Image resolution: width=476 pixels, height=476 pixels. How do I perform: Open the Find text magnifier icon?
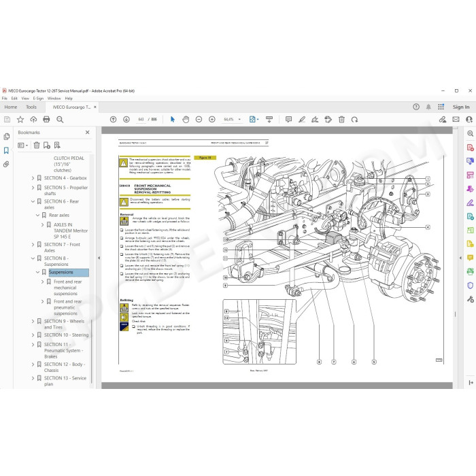click(60, 119)
